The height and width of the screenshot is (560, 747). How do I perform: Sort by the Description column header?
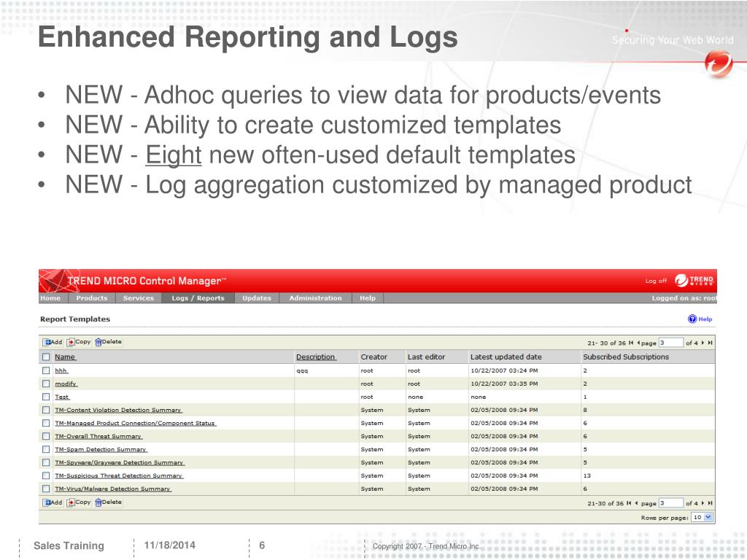(x=317, y=357)
